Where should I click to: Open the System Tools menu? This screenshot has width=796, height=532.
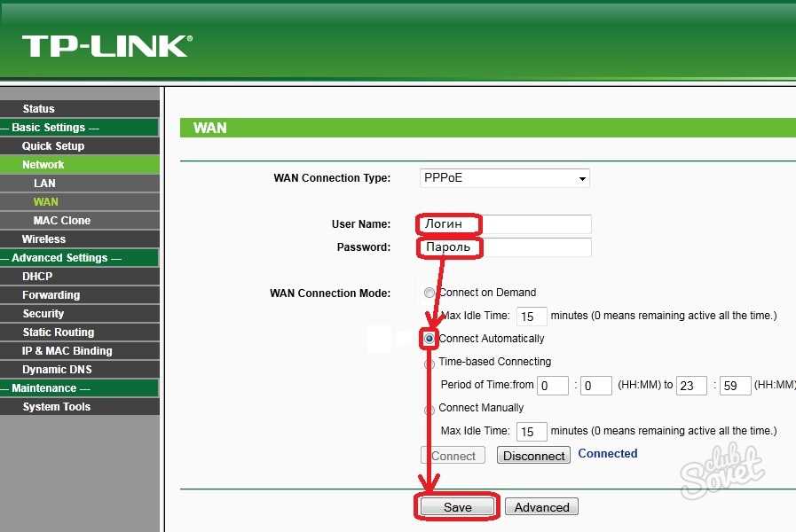[80, 407]
